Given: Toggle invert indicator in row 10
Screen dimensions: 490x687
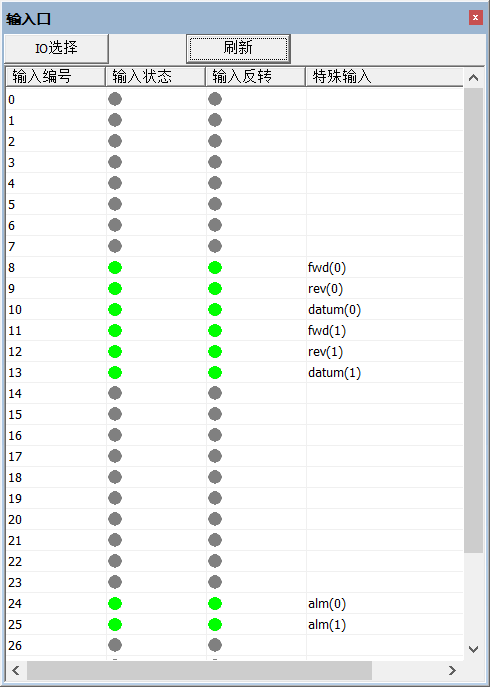Looking at the screenshot, I should click(215, 310).
